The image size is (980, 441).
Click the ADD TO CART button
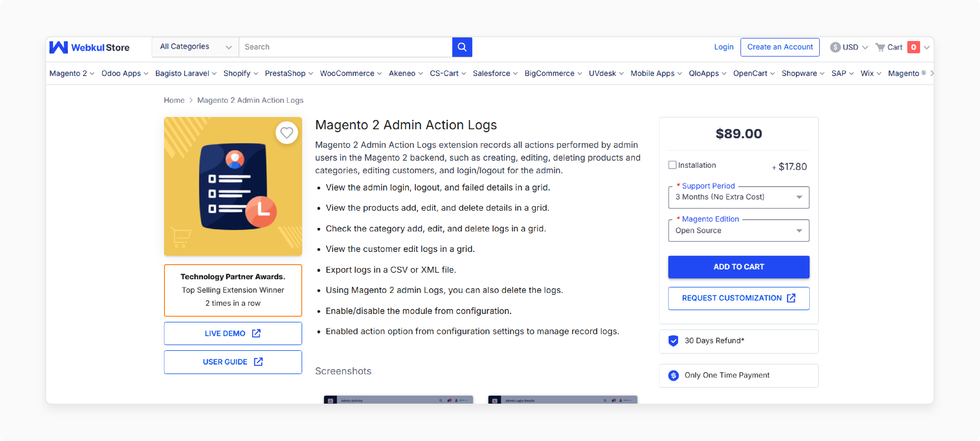pyautogui.click(x=739, y=267)
